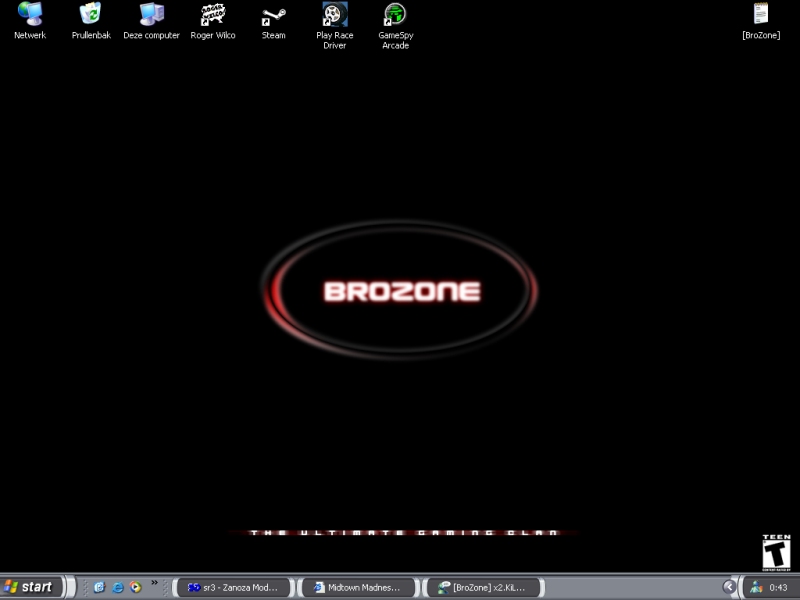800x600 pixels.
Task: Open Windows Media Player from Quick Launch
Action: pos(135,587)
